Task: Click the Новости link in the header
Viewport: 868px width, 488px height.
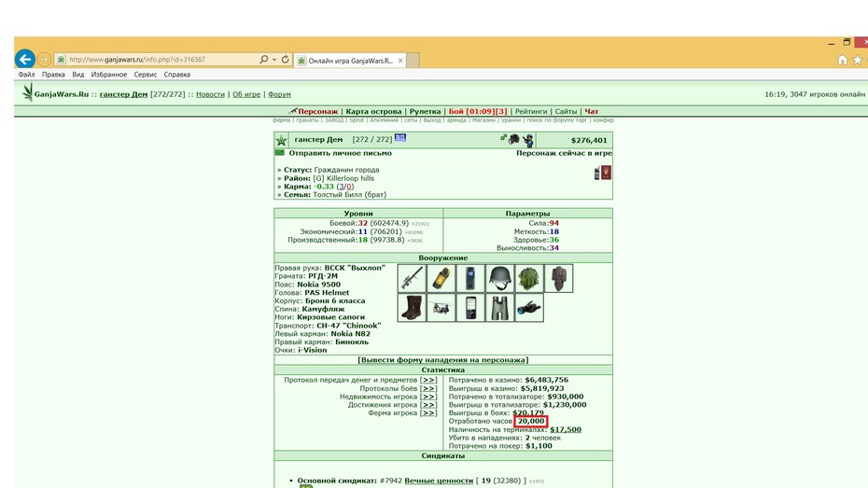Action: tap(210, 94)
